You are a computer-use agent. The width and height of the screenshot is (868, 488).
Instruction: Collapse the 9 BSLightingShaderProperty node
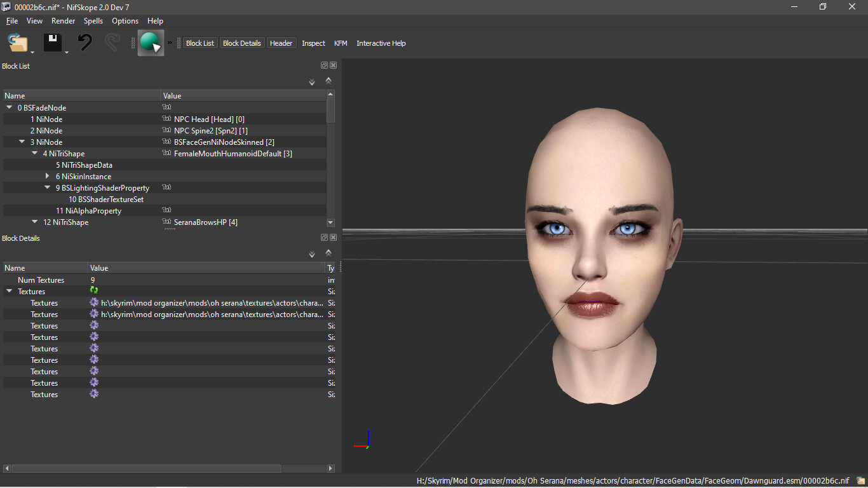[47, 187]
